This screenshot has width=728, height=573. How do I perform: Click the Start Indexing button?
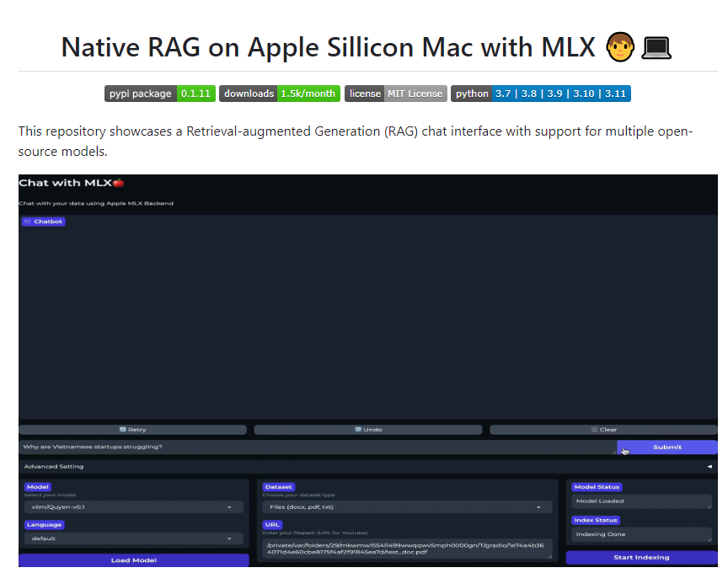click(x=641, y=557)
